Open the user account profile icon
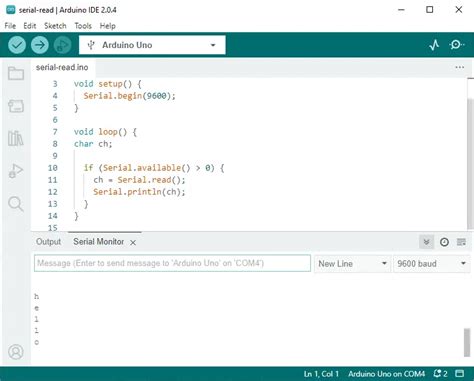Image resolution: width=474 pixels, height=381 pixels. 16,352
